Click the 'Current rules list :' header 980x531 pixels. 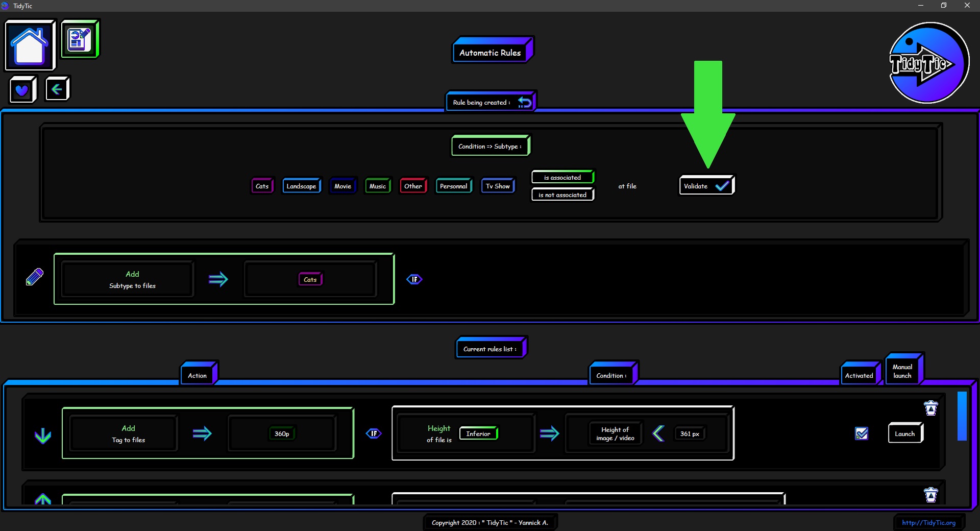click(x=491, y=348)
